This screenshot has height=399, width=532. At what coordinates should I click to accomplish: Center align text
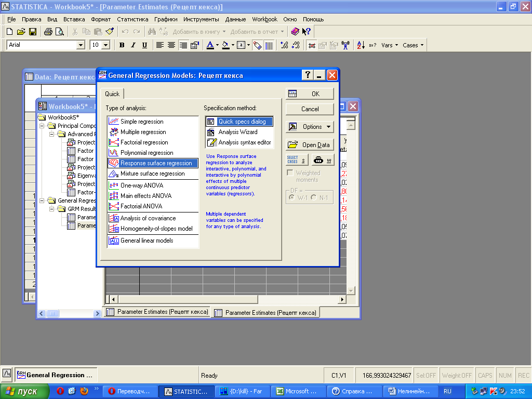point(171,45)
